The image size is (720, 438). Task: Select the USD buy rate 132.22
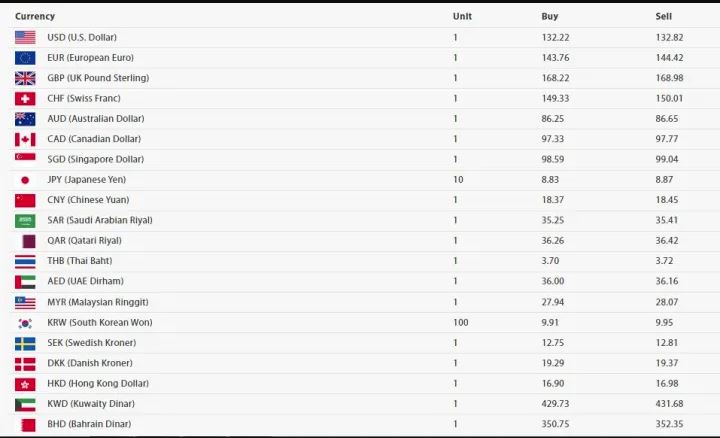point(555,37)
